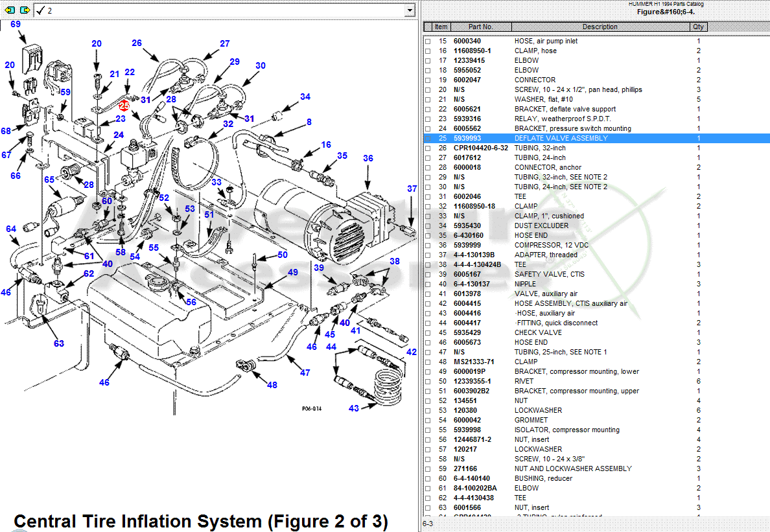
Task: Select callout 69 in the diagram
Action: click(15, 24)
